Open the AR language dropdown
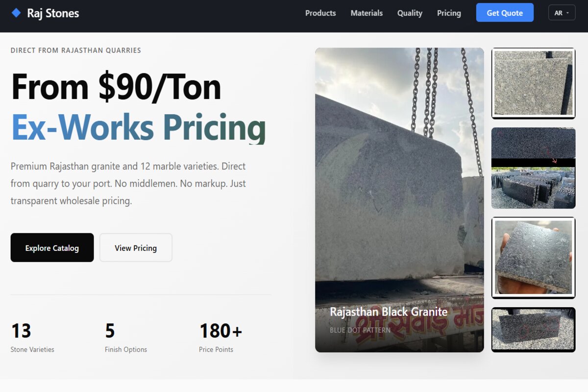The width and height of the screenshot is (588, 392). click(x=562, y=13)
